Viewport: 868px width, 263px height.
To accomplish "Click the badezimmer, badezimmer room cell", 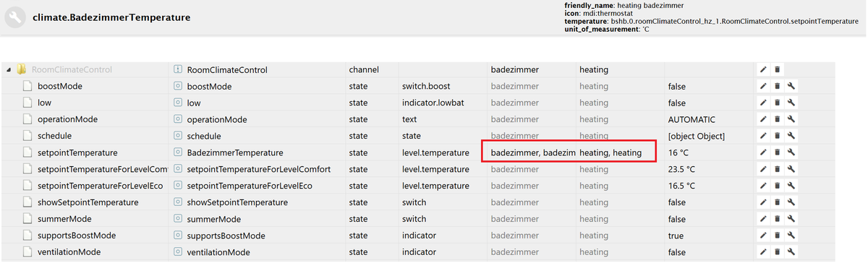I will pos(532,152).
